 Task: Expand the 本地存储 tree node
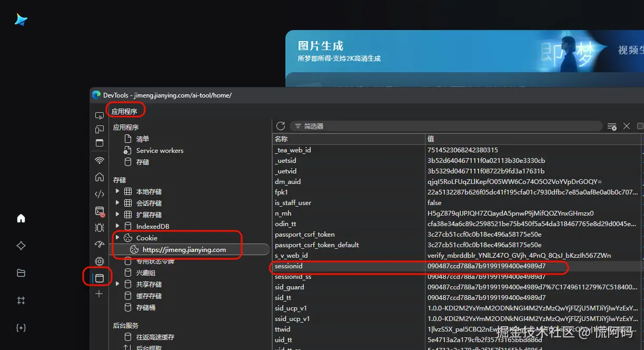pos(117,191)
